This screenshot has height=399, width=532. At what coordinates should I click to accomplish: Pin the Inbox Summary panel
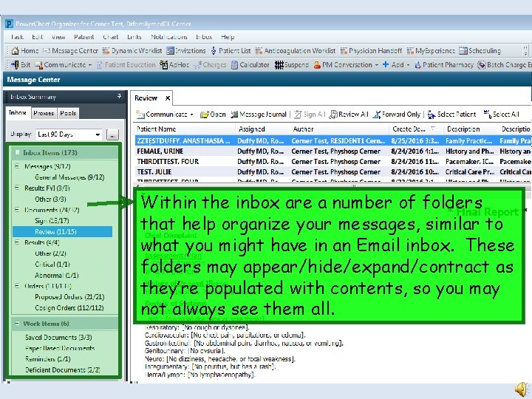(x=120, y=97)
